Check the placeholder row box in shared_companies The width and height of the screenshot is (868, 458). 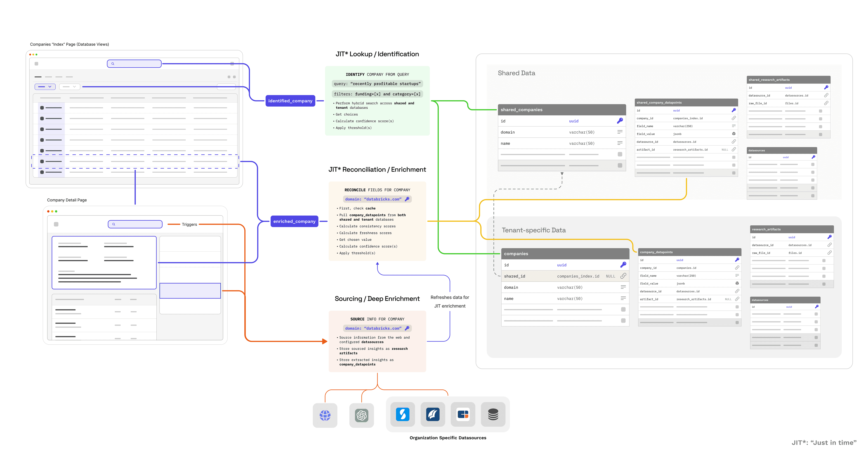(x=620, y=154)
